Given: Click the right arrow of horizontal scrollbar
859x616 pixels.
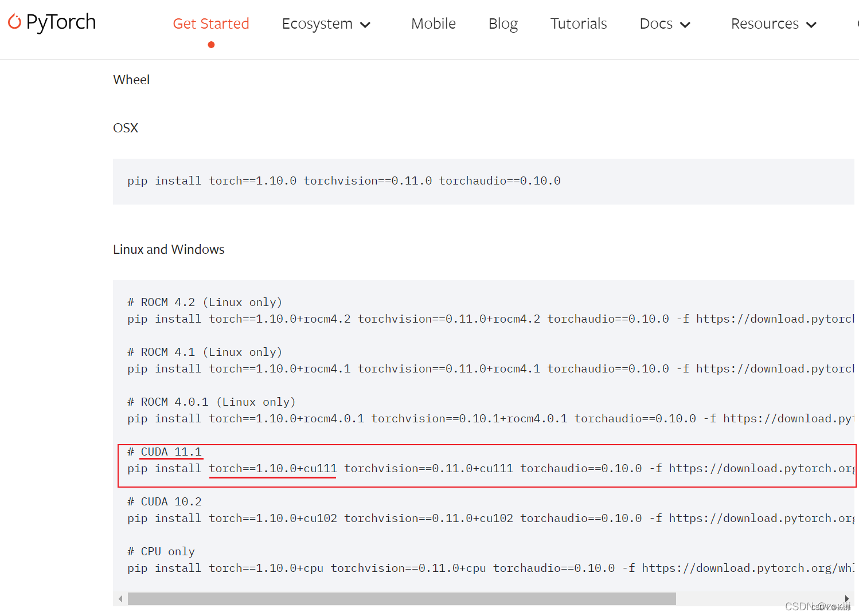Looking at the screenshot, I should pyautogui.click(x=846, y=599).
